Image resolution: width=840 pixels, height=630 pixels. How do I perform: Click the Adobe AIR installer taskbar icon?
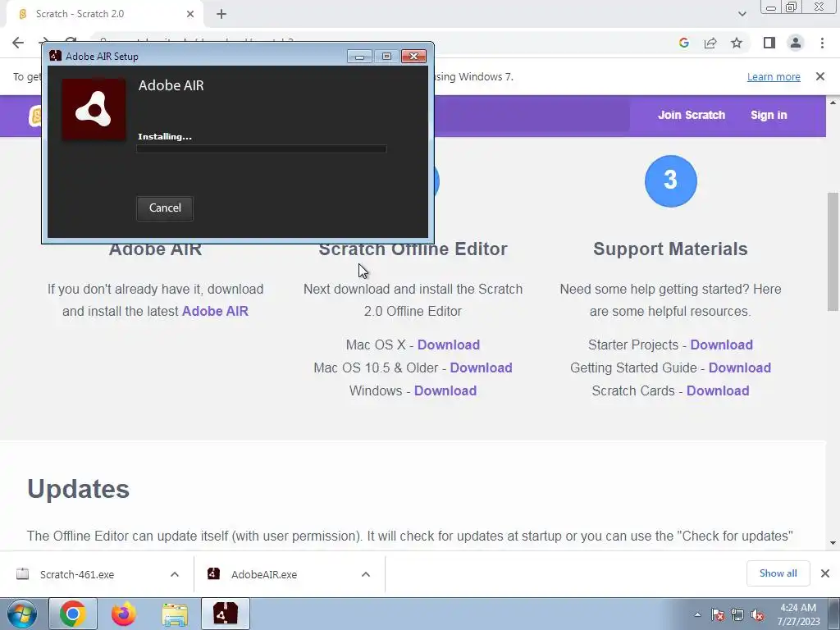coord(226,614)
